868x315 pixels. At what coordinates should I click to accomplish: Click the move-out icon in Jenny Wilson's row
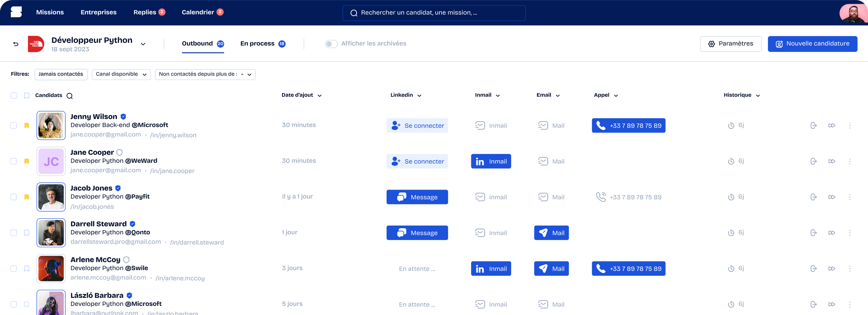click(x=813, y=125)
